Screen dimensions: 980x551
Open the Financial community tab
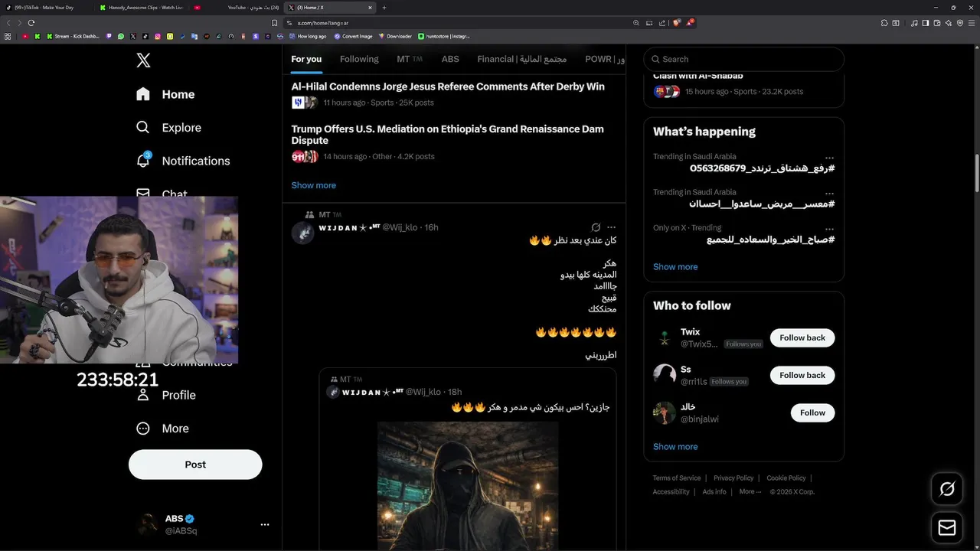pyautogui.click(x=521, y=59)
